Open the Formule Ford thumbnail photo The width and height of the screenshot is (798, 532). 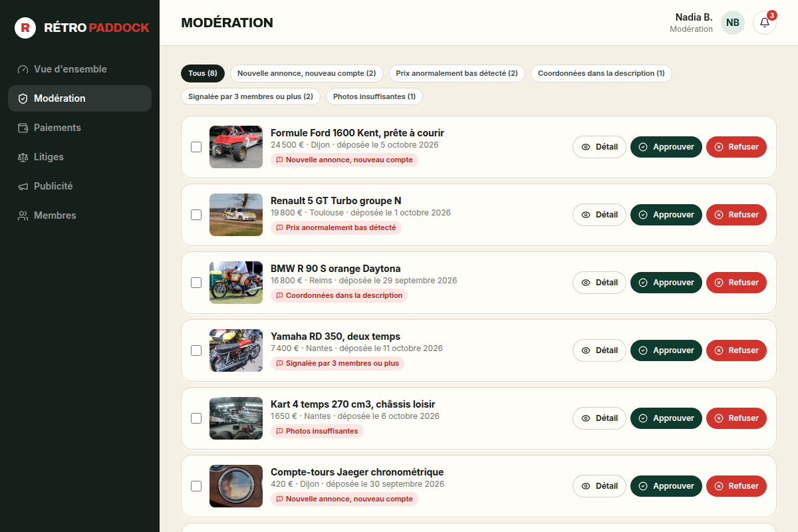[236, 147]
